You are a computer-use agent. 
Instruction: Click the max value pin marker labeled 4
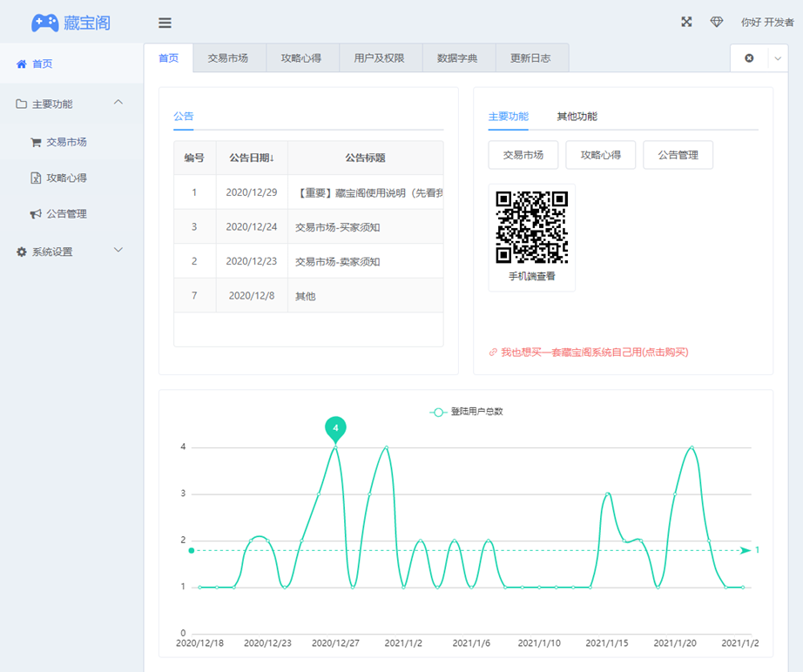point(335,429)
